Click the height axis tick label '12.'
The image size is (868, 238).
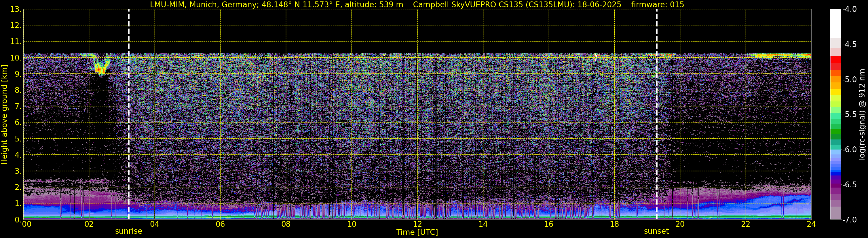16,26
